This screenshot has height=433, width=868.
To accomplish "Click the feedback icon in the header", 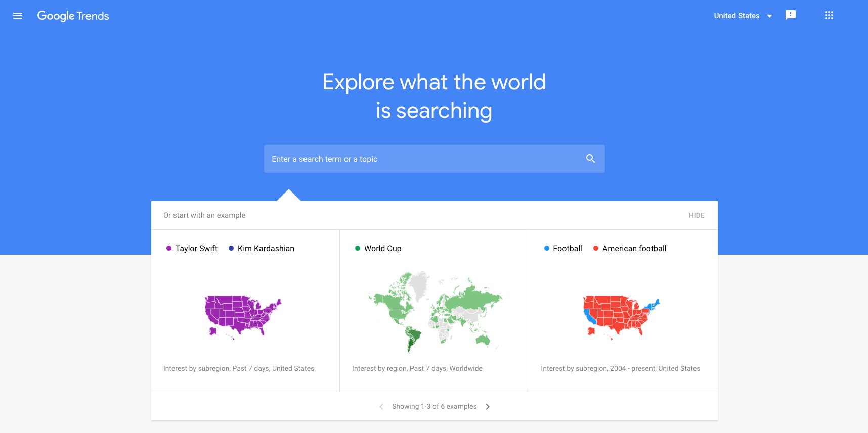I will tap(790, 15).
